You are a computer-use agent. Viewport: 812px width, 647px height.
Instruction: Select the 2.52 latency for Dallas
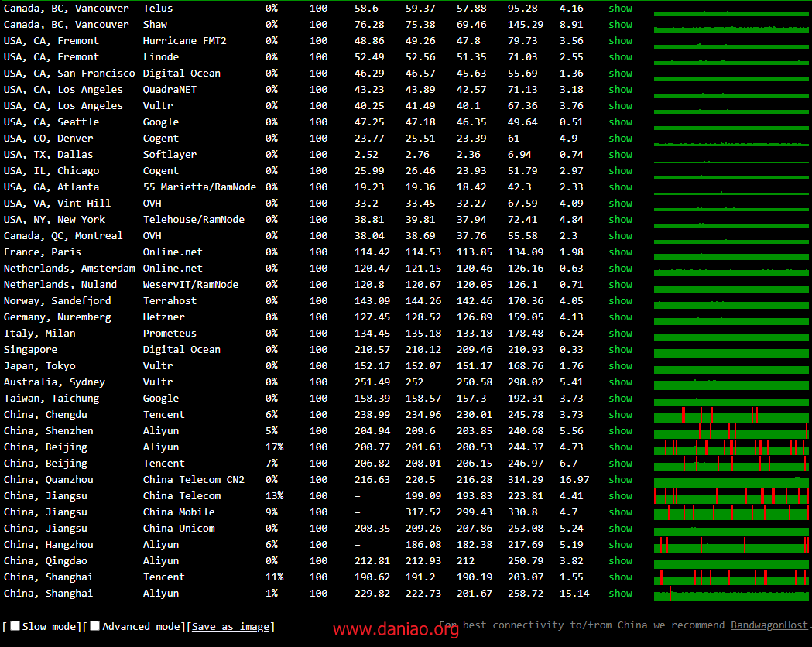tap(366, 154)
